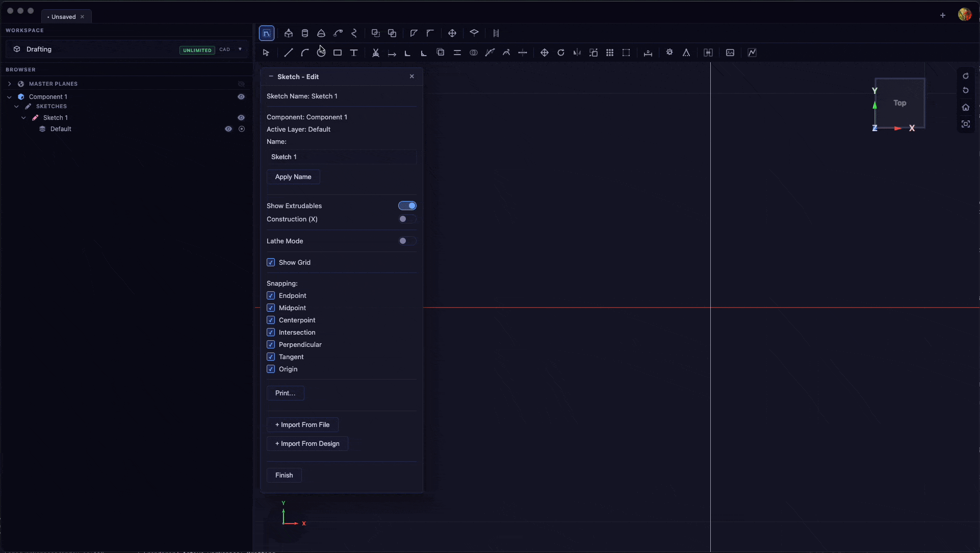Hide Sketch 1 using its eye icon
The image size is (980, 553).
[x=241, y=117]
